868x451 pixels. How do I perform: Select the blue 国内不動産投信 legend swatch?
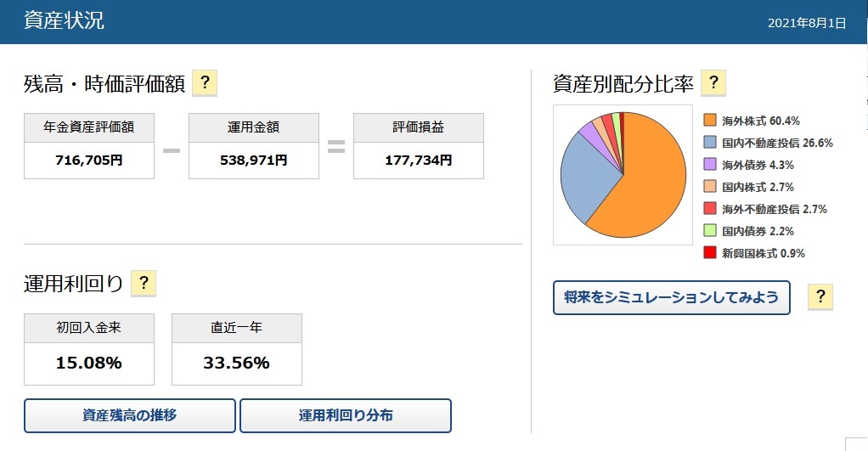[x=710, y=142]
